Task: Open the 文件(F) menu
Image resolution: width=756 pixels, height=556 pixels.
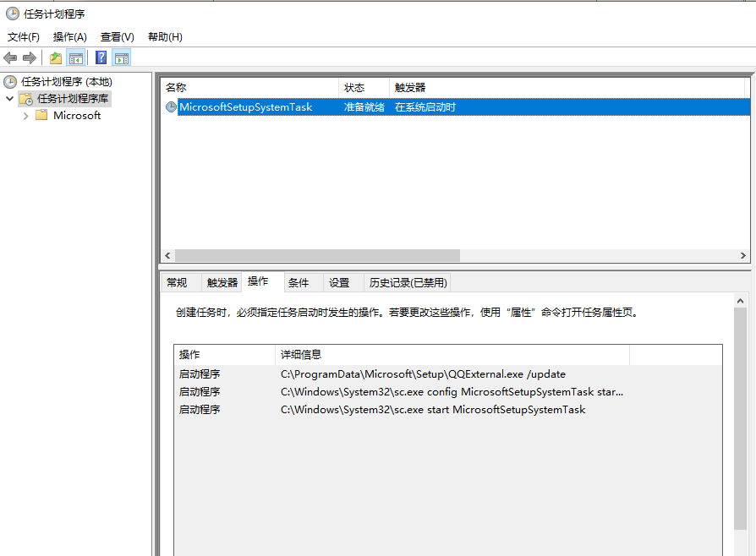Action: point(23,37)
